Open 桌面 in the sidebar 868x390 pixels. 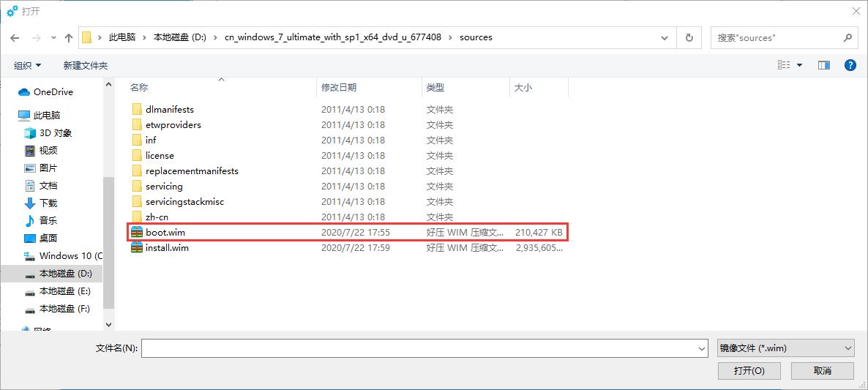(41, 239)
